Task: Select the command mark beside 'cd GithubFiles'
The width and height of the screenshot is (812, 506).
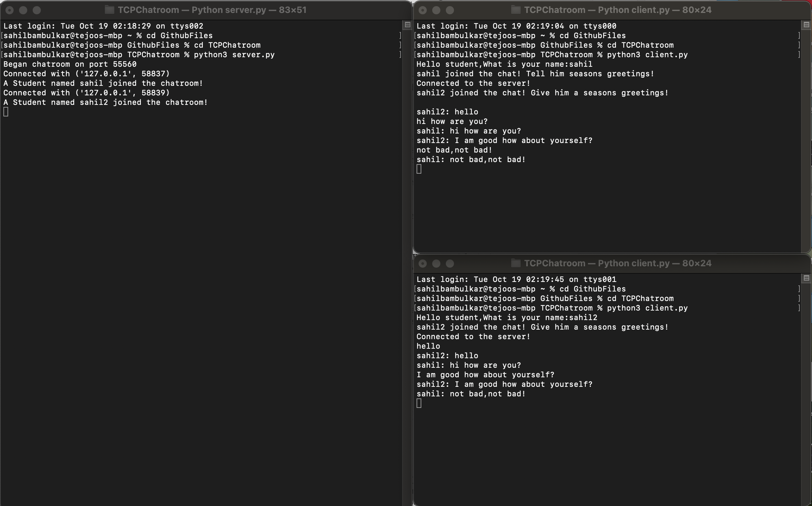Action: tap(401, 35)
